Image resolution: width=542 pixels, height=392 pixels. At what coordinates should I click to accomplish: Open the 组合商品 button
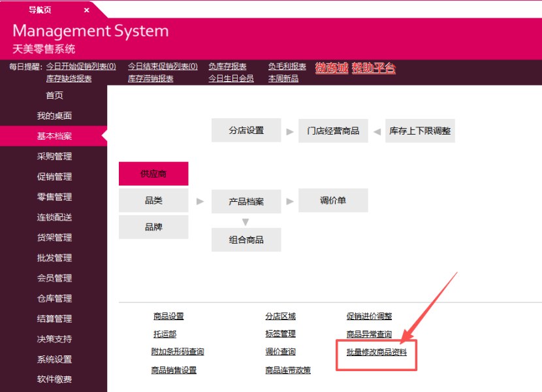point(246,240)
